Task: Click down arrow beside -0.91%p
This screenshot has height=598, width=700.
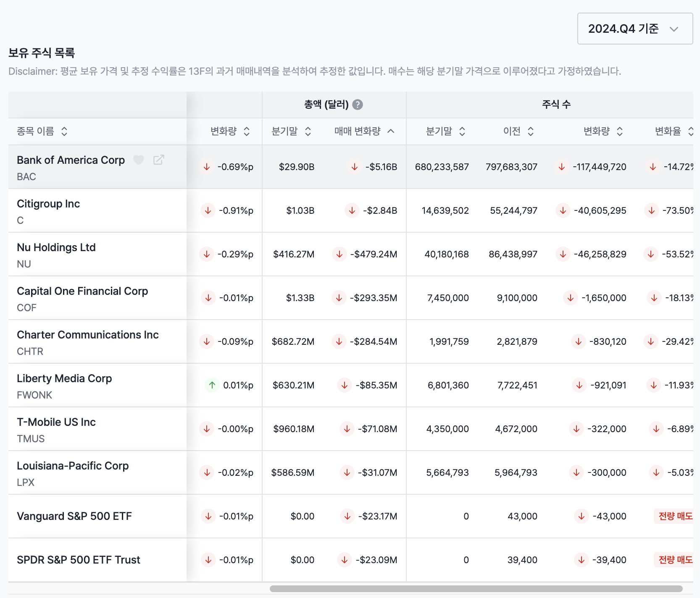Action: coord(208,210)
